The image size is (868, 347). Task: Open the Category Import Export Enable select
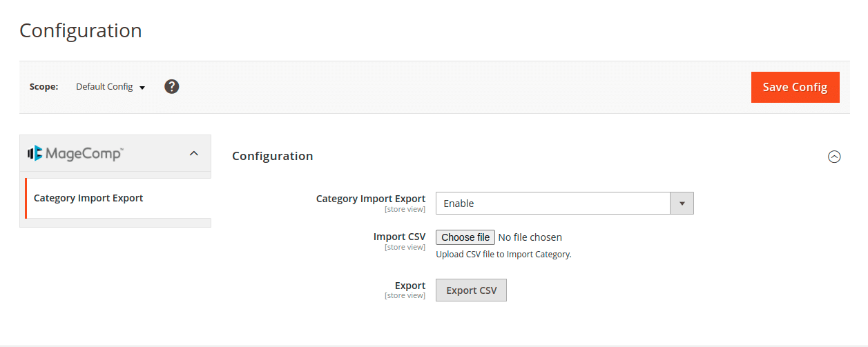pyautogui.click(x=553, y=204)
